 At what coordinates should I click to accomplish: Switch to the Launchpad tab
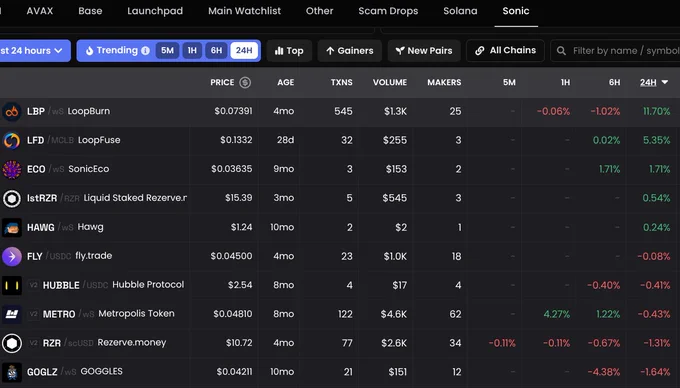coord(155,11)
